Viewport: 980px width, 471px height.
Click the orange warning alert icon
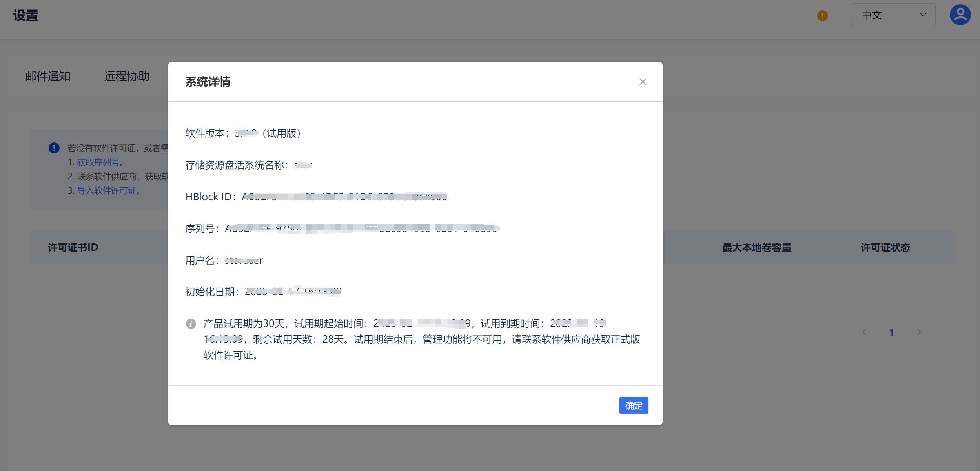coord(822,16)
